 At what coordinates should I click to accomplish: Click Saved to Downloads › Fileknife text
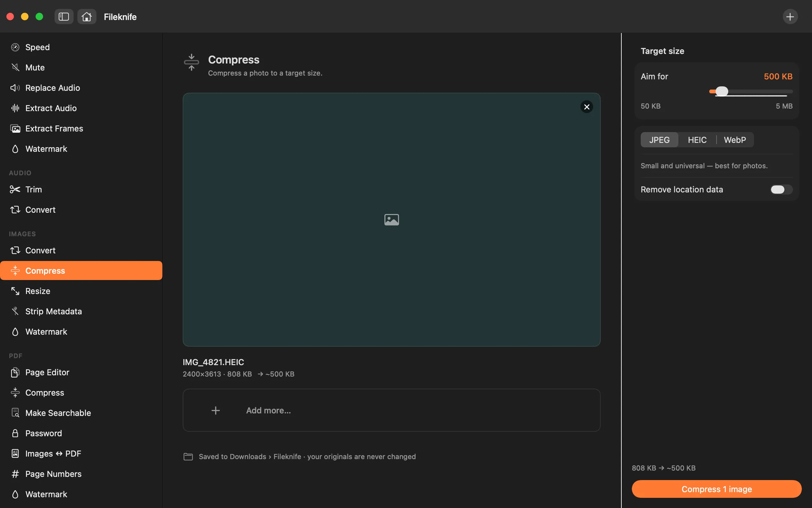pyautogui.click(x=250, y=457)
